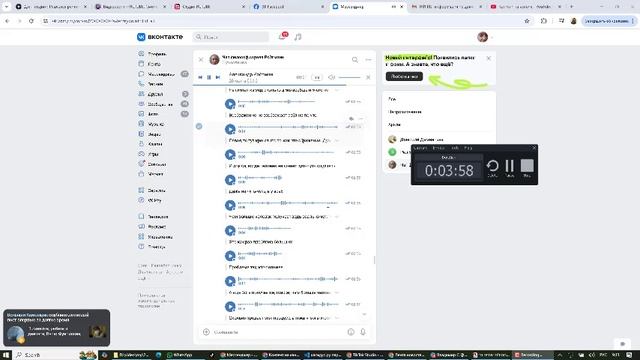Select the Все chats filter
Screen dimensions: 640x360
click(439, 99)
